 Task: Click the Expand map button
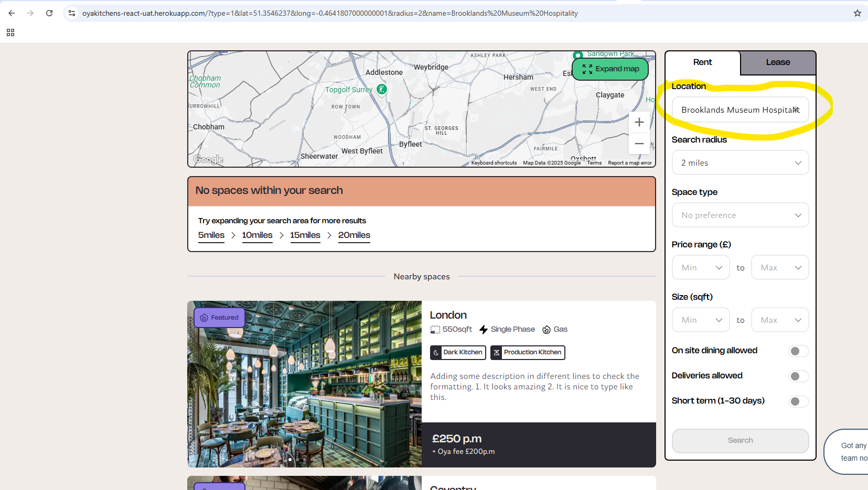pyautogui.click(x=610, y=69)
